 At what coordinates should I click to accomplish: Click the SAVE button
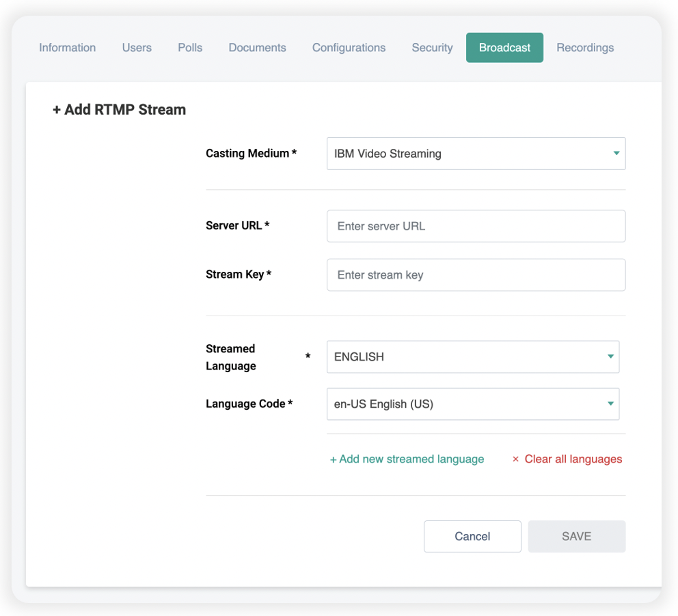[x=577, y=537]
